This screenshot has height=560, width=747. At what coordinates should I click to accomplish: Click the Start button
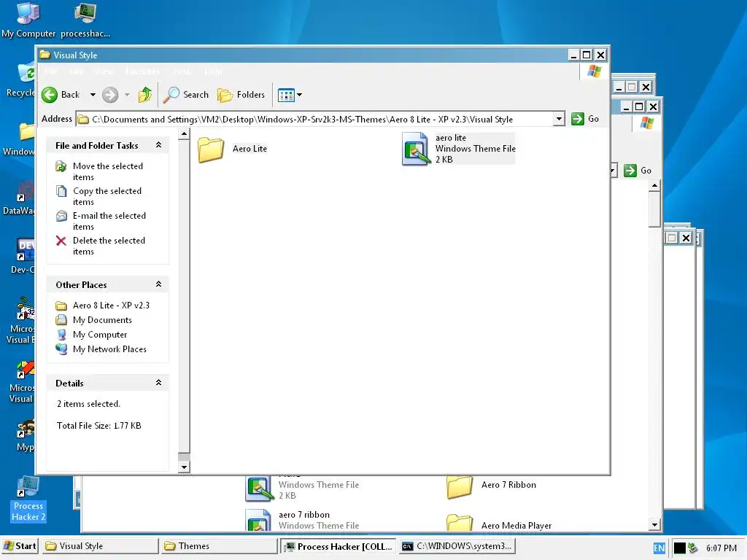20,546
